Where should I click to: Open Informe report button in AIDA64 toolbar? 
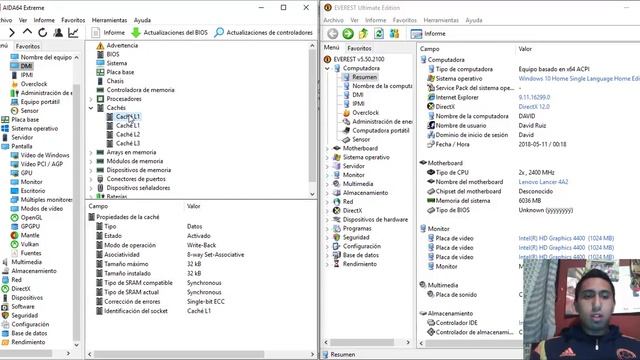(x=108, y=33)
